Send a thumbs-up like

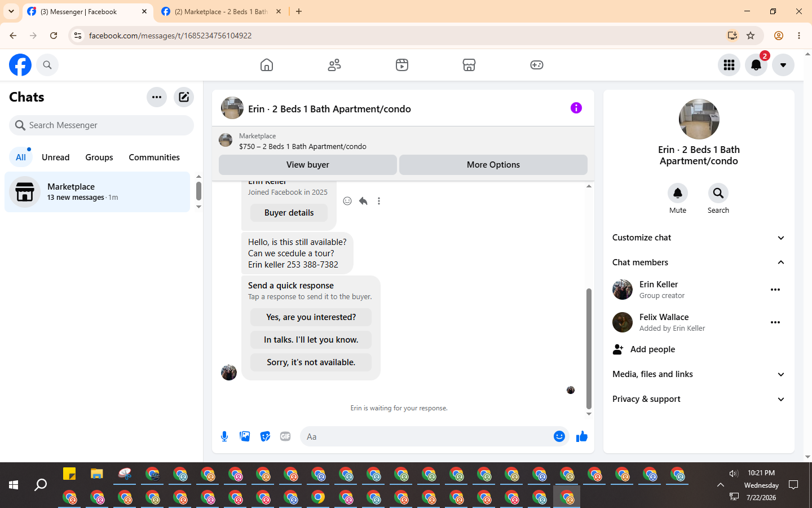tap(582, 436)
